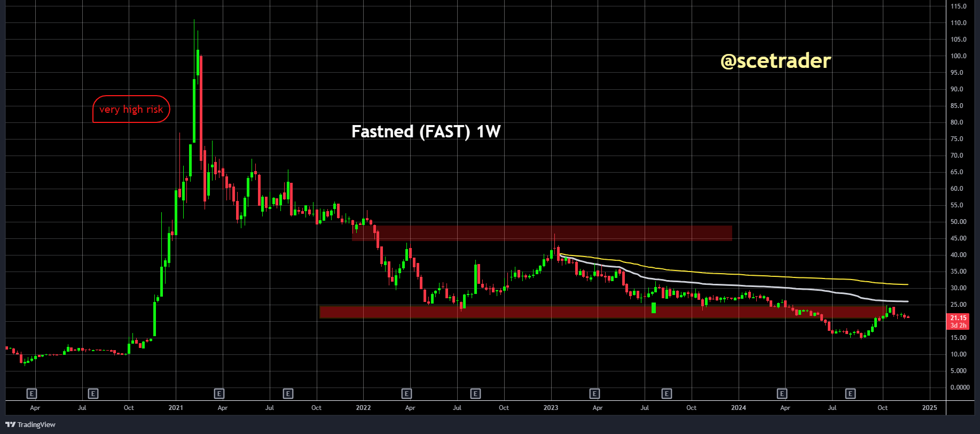The height and width of the screenshot is (434, 980).
Task: Select the upper red resistance zone rectangle
Action: [x=542, y=233]
